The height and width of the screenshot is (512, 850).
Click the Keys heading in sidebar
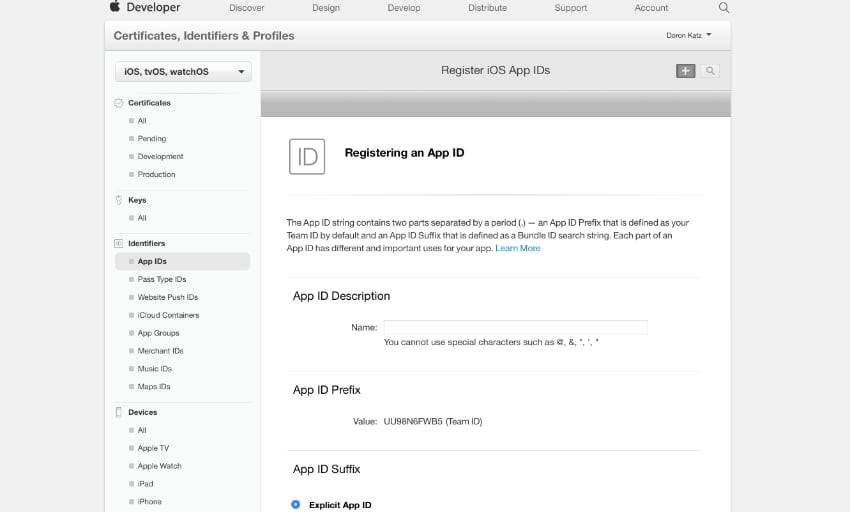[x=137, y=200]
